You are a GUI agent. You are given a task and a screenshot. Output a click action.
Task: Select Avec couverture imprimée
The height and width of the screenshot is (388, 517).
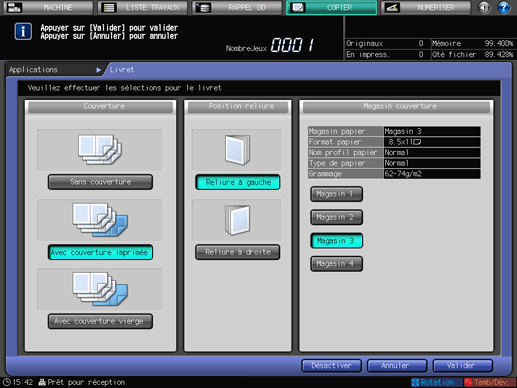[x=100, y=252]
